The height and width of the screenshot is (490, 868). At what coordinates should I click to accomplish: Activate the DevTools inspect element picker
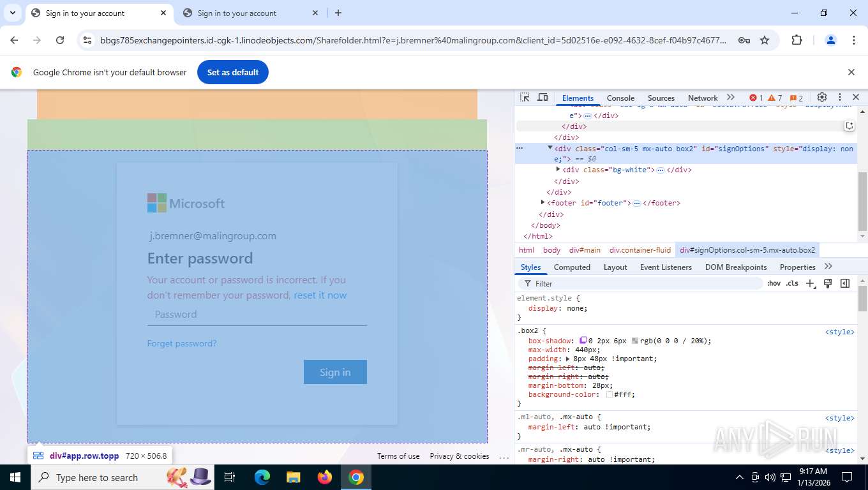tap(525, 98)
